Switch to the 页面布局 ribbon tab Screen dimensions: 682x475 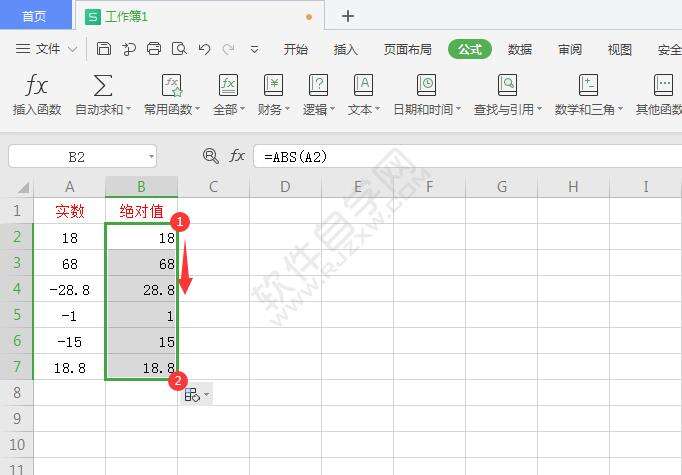408,49
